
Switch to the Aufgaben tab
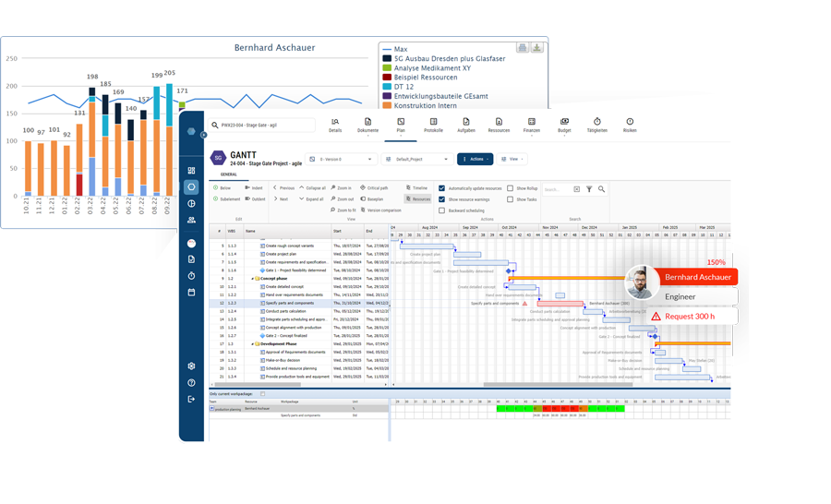point(465,125)
